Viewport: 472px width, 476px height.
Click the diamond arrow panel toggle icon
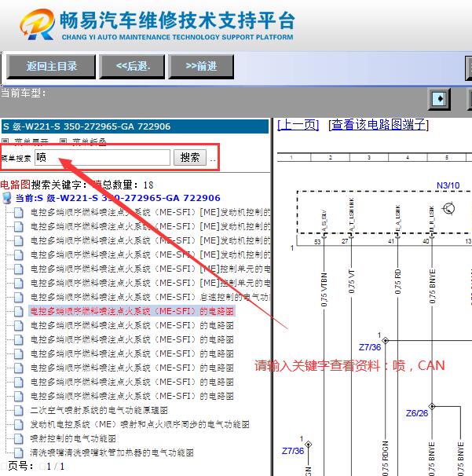tap(438, 99)
